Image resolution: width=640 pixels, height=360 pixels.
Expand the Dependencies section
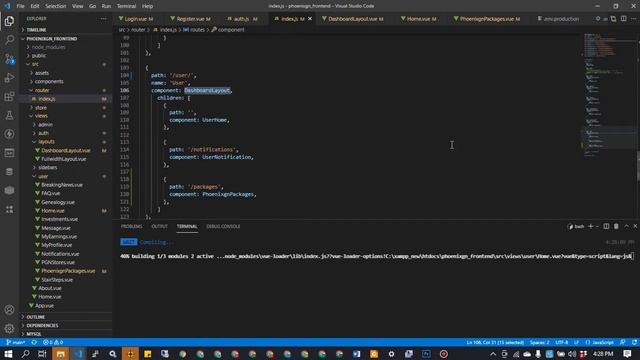click(x=42, y=326)
